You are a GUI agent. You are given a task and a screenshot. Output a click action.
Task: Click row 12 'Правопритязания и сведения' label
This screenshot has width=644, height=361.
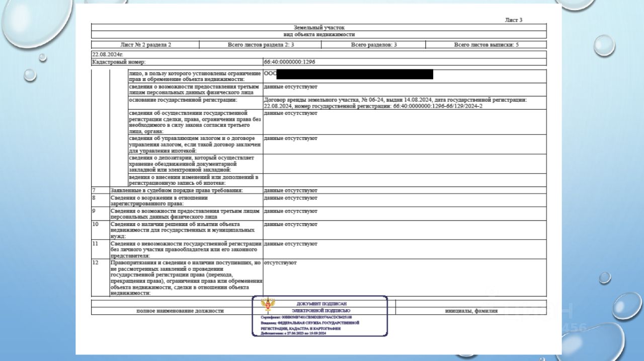coord(187,277)
